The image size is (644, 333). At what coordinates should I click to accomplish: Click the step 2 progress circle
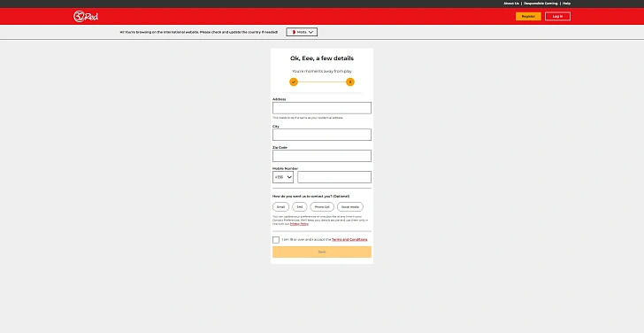tap(350, 81)
